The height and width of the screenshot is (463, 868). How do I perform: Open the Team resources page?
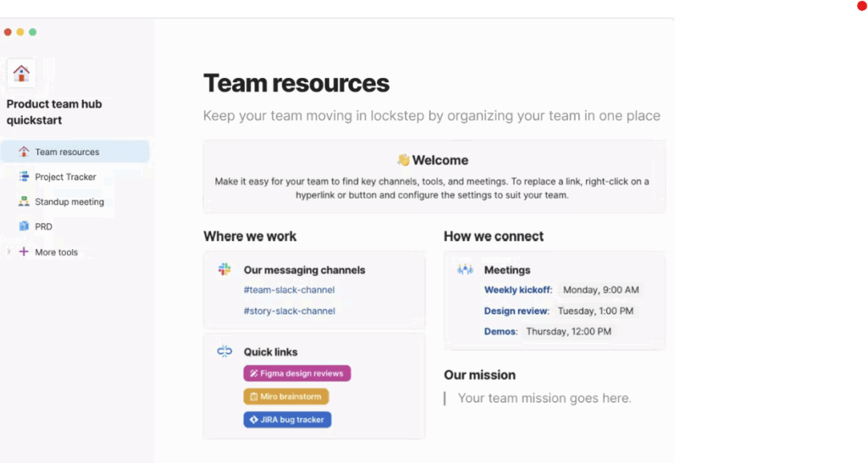(x=67, y=152)
